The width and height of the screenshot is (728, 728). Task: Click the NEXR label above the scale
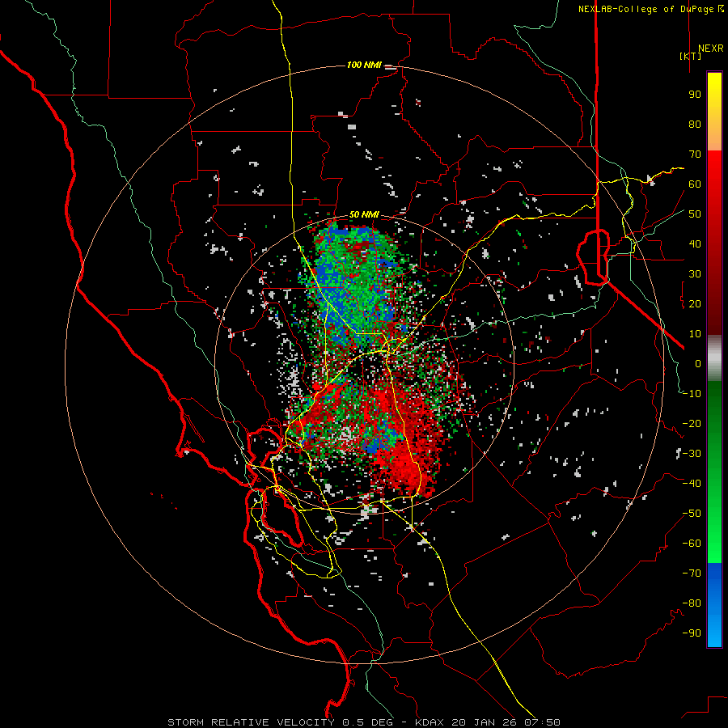click(x=711, y=49)
